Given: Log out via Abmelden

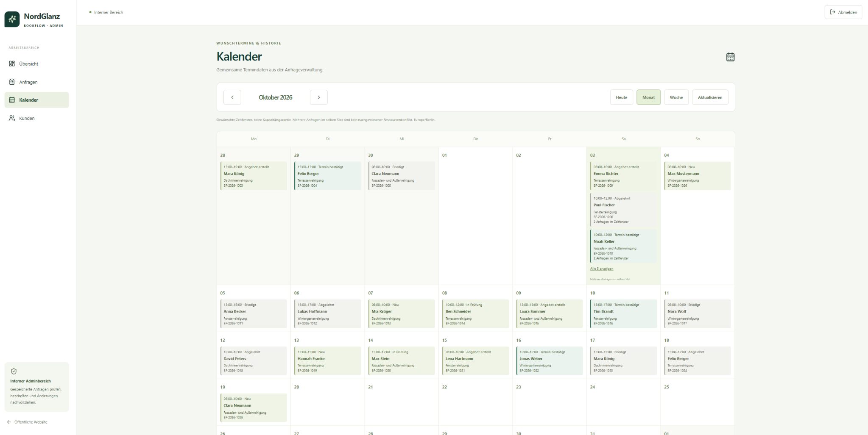Looking at the screenshot, I should (x=843, y=12).
